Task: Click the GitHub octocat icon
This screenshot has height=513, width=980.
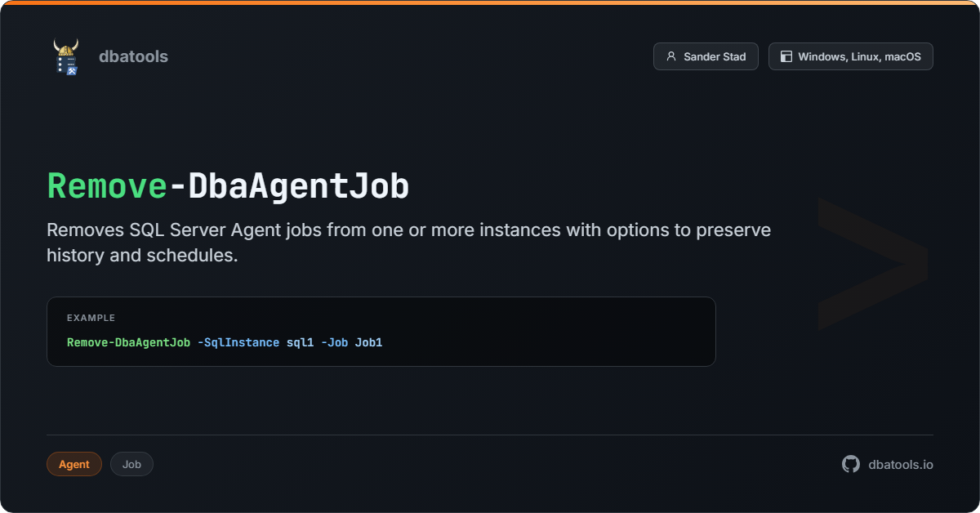Action: point(851,464)
